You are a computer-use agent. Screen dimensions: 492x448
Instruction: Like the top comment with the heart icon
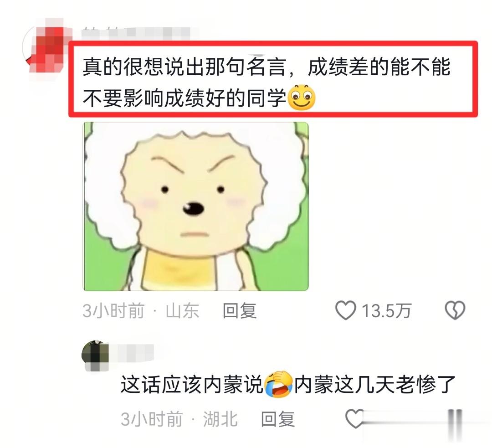[x=345, y=310]
